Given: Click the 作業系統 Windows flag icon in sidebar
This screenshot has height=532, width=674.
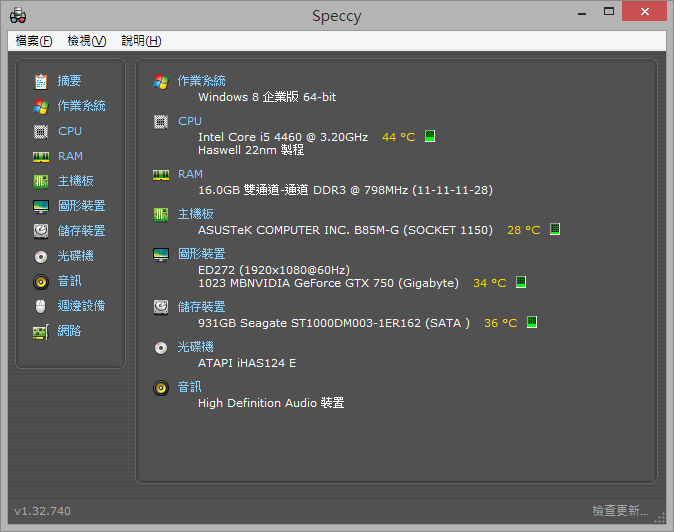Looking at the screenshot, I should (x=41, y=106).
